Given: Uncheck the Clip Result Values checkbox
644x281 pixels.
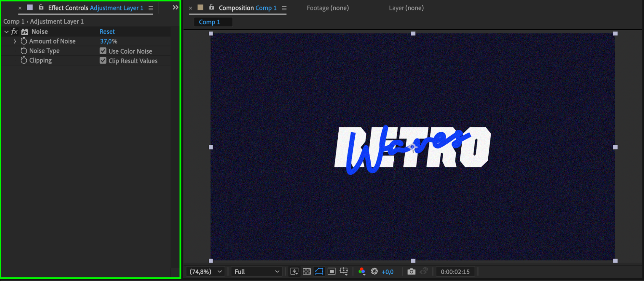Looking at the screenshot, I should (x=103, y=61).
